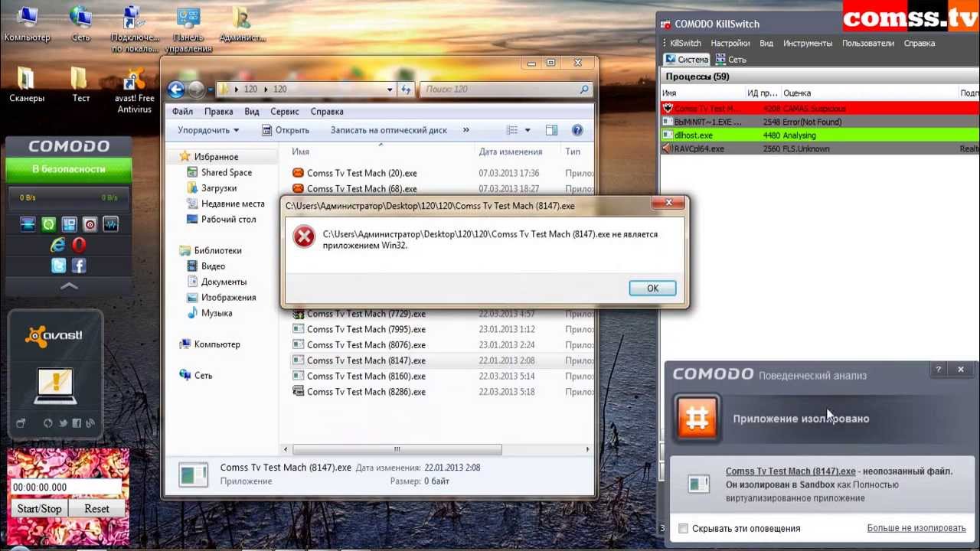Image resolution: width=980 pixels, height=551 pixels.
Task: Click Записать на оптический диск
Action: pos(389,130)
